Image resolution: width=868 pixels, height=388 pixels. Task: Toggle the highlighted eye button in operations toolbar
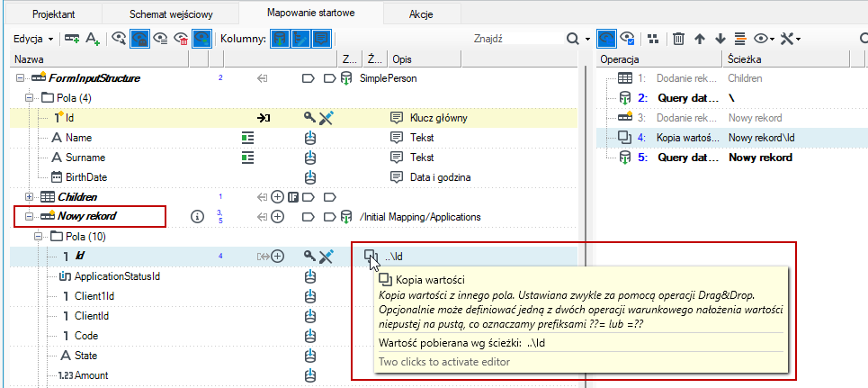point(607,39)
